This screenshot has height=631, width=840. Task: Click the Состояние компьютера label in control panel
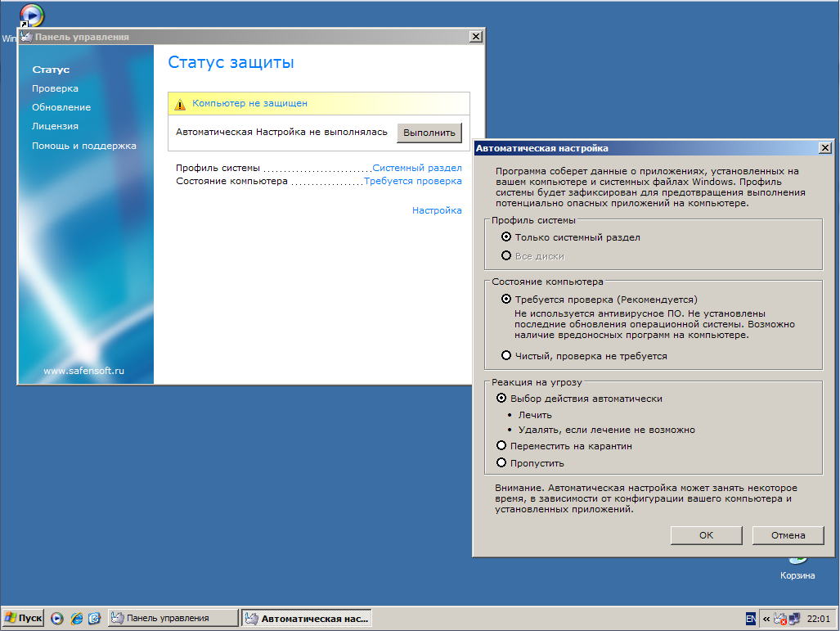tap(231, 181)
